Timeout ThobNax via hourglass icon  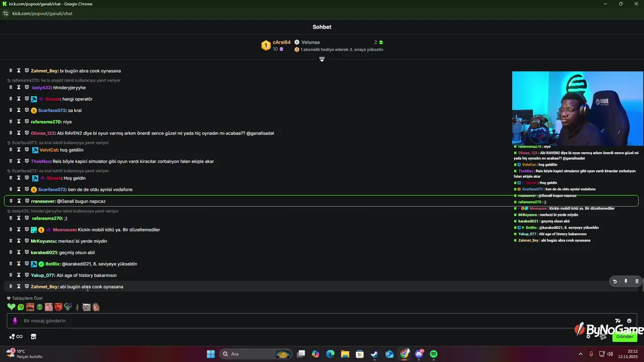click(19, 161)
